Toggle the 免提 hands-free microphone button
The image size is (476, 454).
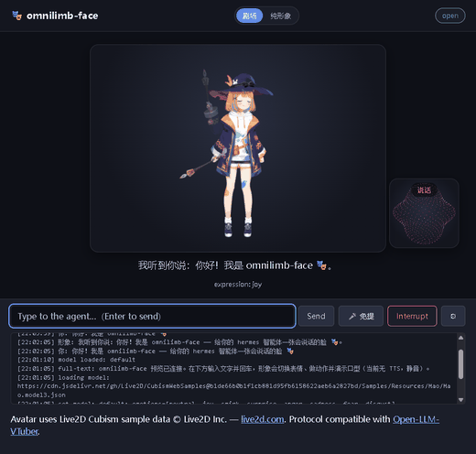(361, 316)
